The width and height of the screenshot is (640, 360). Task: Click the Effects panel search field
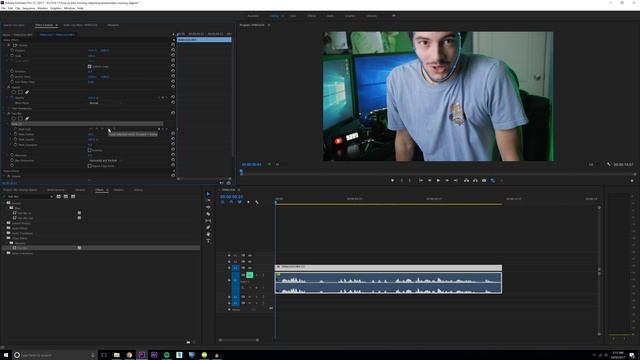29,197
